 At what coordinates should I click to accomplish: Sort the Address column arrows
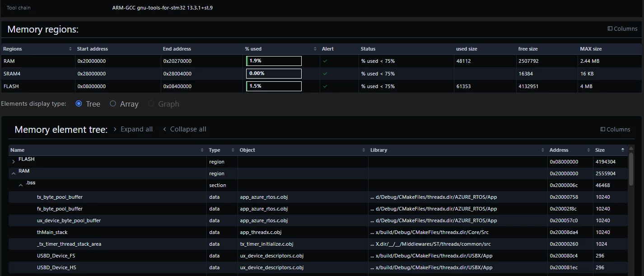588,150
